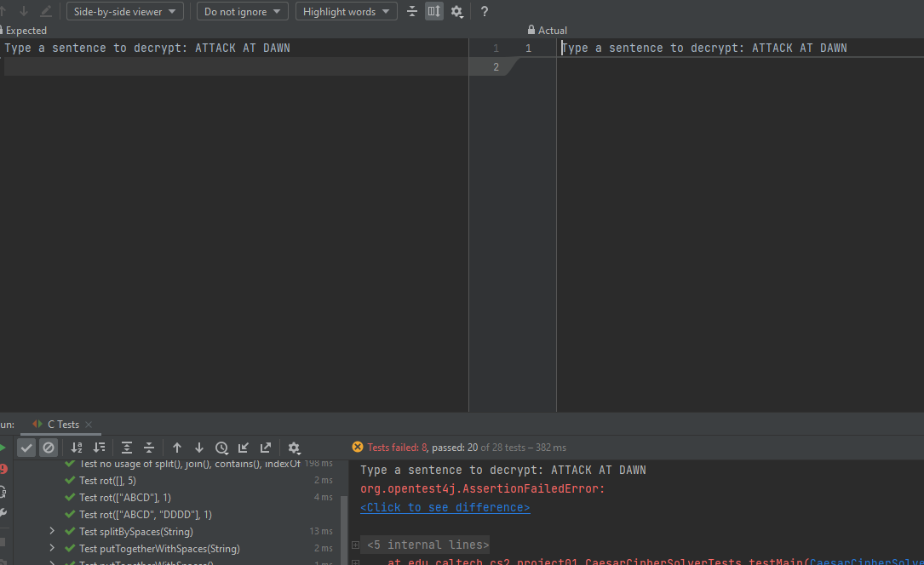
Task: Open the Do not ignore dropdown
Action: [242, 12]
